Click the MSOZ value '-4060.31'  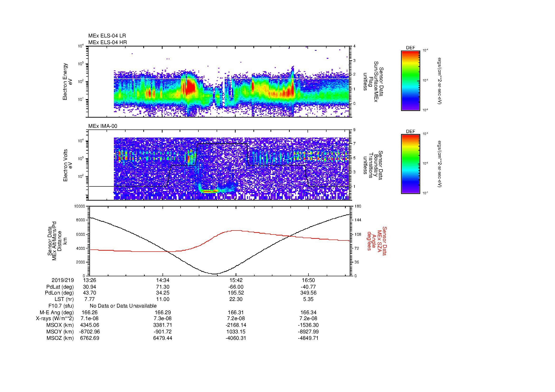(x=236, y=338)
